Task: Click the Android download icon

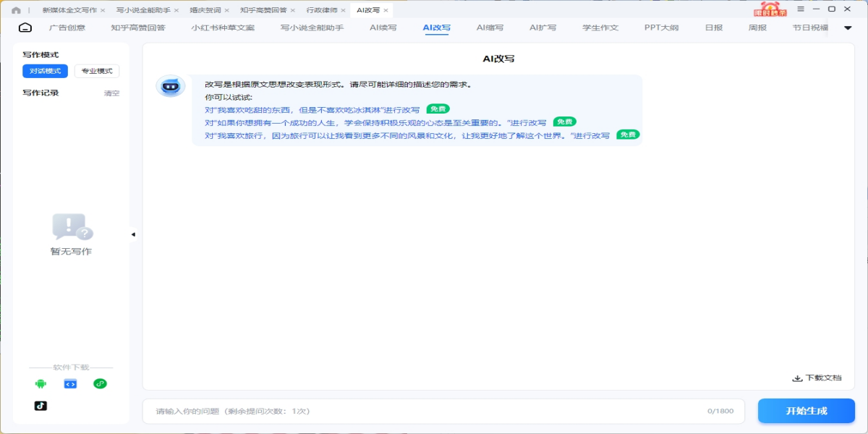Action: (x=41, y=383)
